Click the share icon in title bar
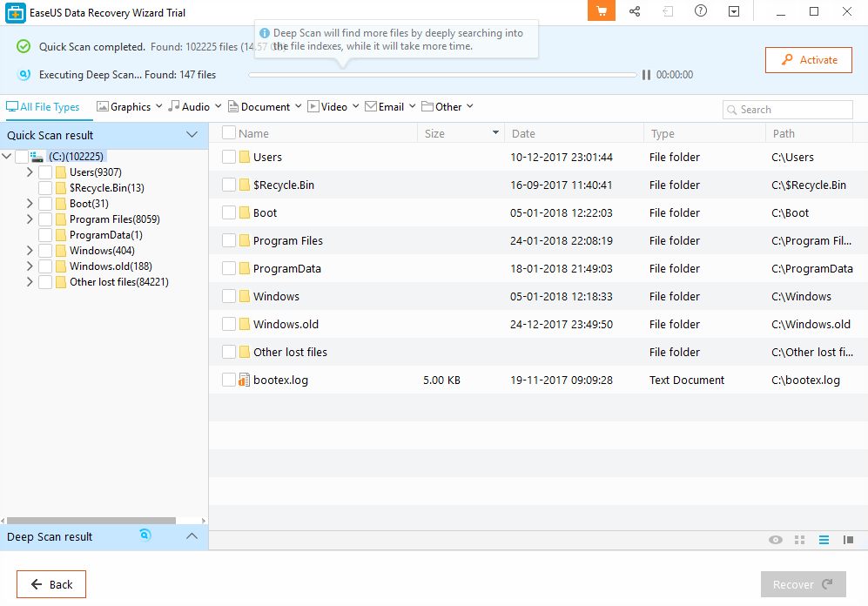 (x=635, y=11)
